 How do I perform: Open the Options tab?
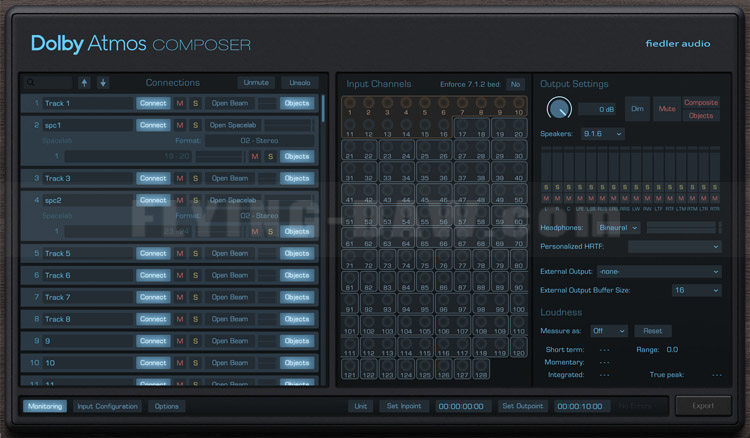click(166, 406)
